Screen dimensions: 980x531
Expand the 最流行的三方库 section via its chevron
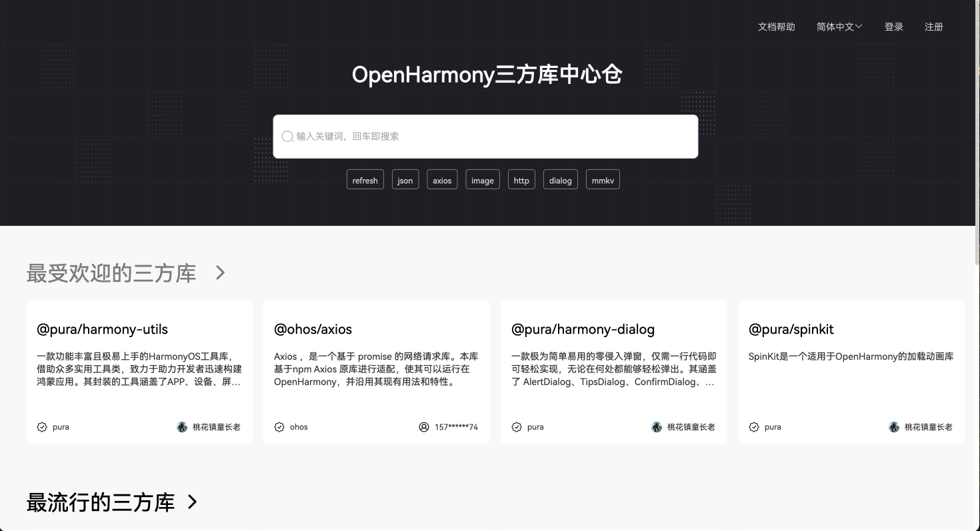pyautogui.click(x=192, y=503)
